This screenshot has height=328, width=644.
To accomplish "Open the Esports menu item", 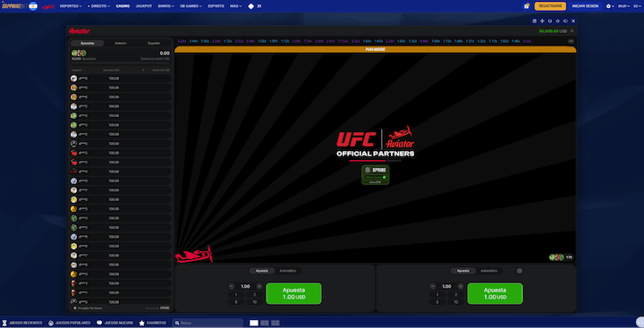I will [x=216, y=6].
